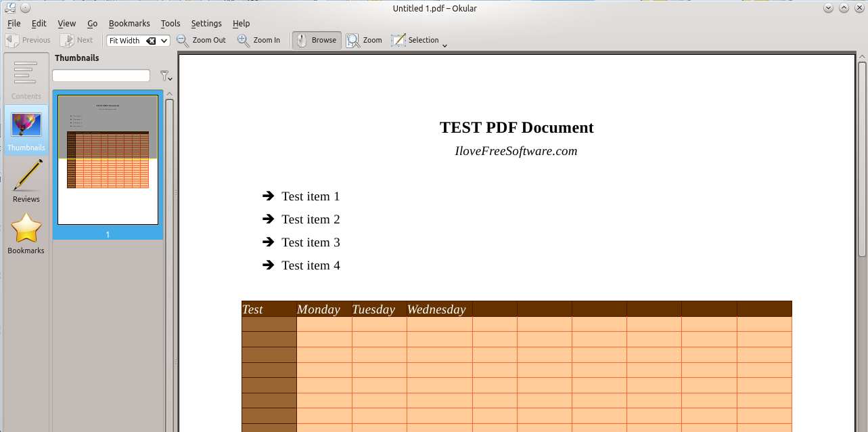Viewport: 868px width, 432px height.
Task: Click the Next page toolbar button
Action: coord(76,40)
